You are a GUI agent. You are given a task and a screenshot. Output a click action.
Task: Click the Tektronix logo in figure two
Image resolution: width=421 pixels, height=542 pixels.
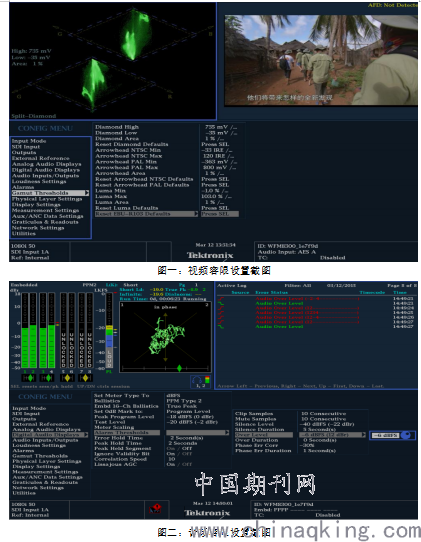coord(207,513)
